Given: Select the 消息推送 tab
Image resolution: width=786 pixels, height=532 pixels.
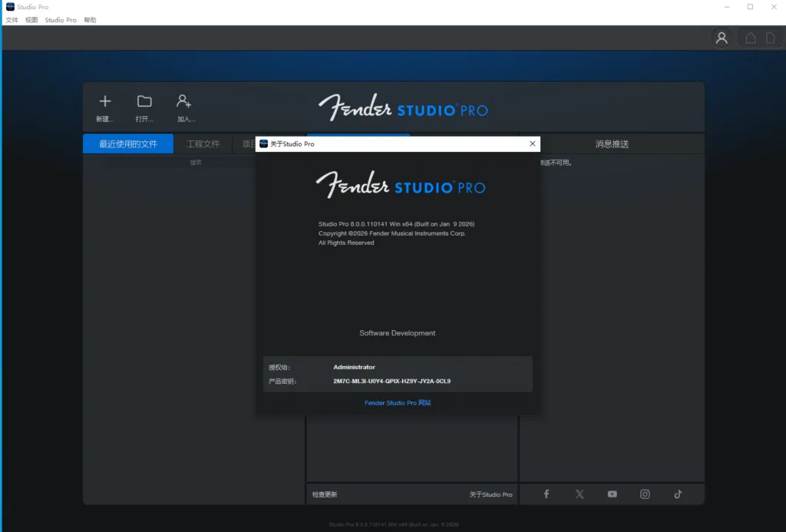Looking at the screenshot, I should [x=612, y=144].
